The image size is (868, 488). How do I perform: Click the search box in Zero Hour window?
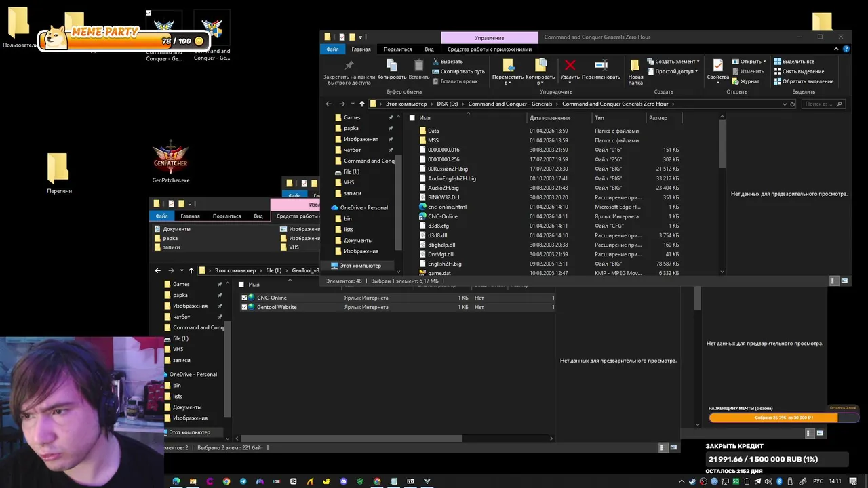tap(824, 104)
